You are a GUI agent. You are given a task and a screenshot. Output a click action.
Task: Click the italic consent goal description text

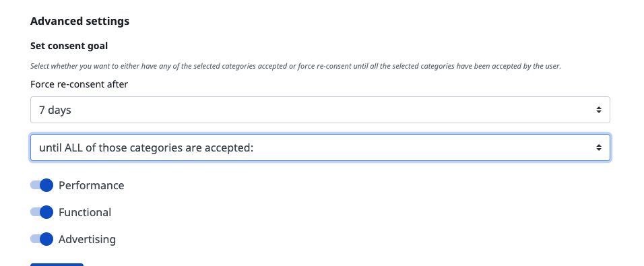click(296, 66)
